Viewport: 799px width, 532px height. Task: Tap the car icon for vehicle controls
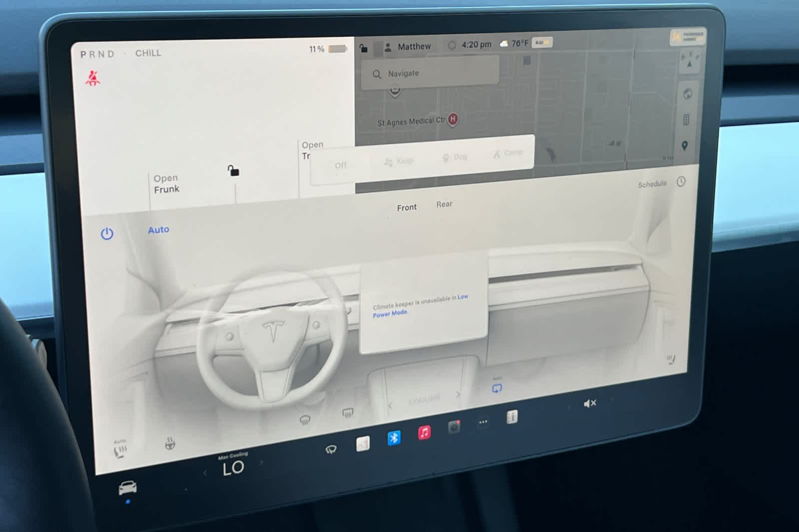(x=127, y=487)
